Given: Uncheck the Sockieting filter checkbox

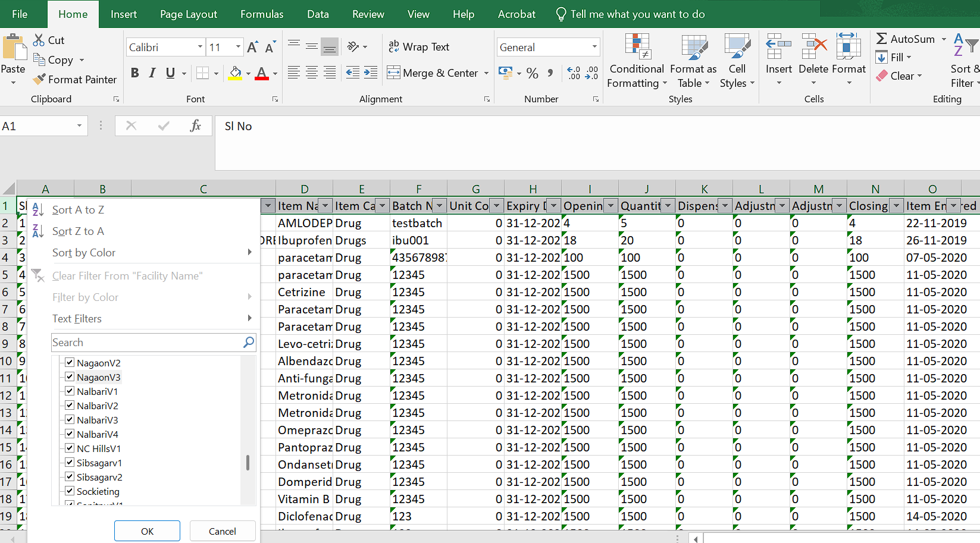Looking at the screenshot, I should point(70,491).
